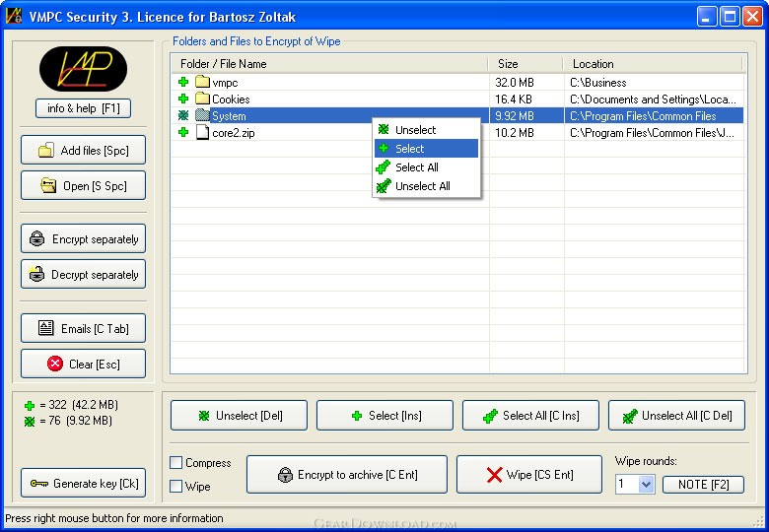The width and height of the screenshot is (769, 532).
Task: Click green plus icon beside vmpc folder
Action: 183,83
